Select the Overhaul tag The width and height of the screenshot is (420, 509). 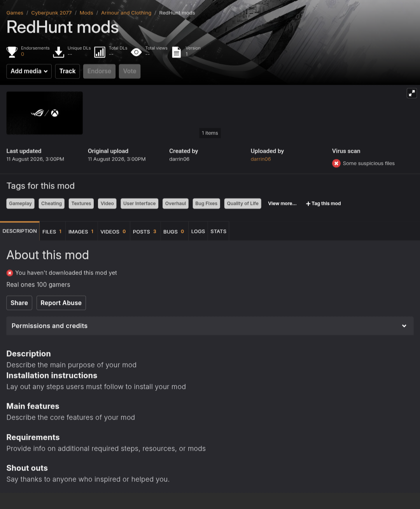176,203
